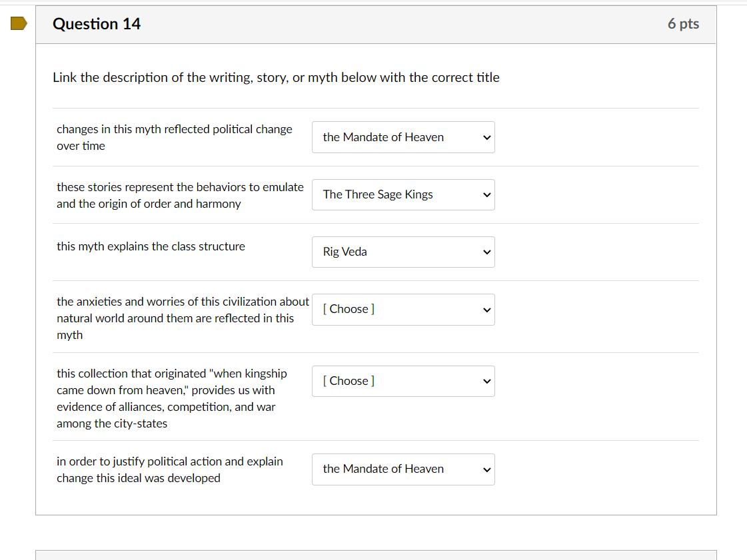Click the yellow bookmark flag icon
Screen dimensions: 747x560
click(x=18, y=23)
